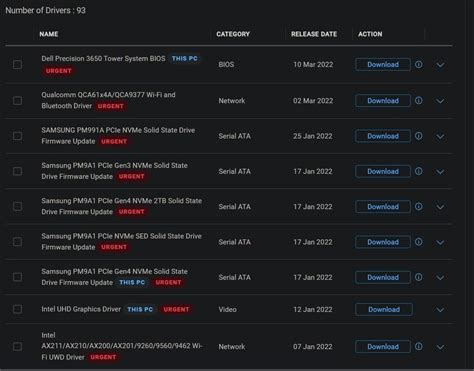Click Serial ATA category for PM991A row
The height and width of the screenshot is (371, 474).
pyautogui.click(x=234, y=136)
